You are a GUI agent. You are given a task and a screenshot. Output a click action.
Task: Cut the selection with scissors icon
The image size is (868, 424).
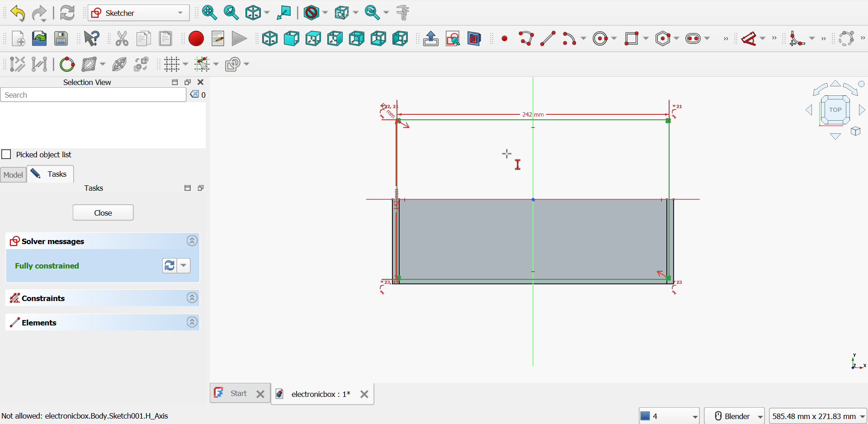pos(122,39)
